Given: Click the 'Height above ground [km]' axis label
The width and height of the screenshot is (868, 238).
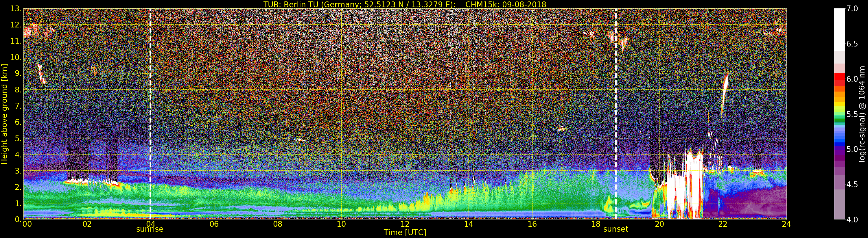Looking at the screenshot, I should [x=4, y=114].
